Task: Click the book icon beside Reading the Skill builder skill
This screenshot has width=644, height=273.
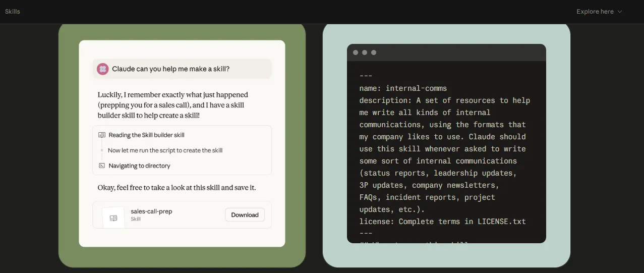Action: 102,135
